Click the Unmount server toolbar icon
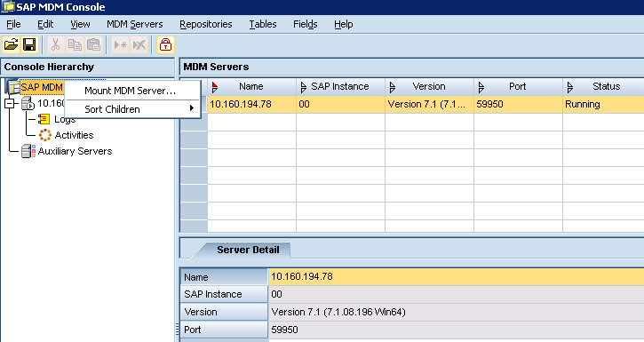This screenshot has width=644, height=342. click(139, 44)
